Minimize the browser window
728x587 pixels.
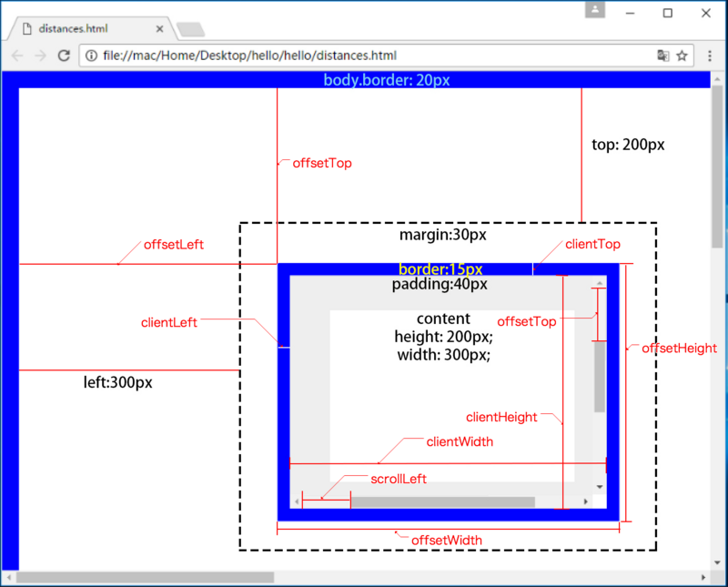(x=630, y=14)
